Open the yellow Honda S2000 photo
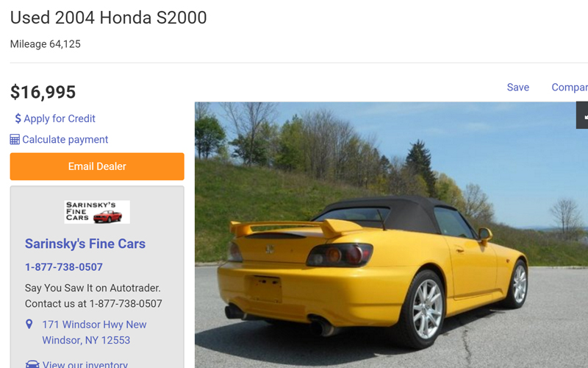 click(391, 235)
